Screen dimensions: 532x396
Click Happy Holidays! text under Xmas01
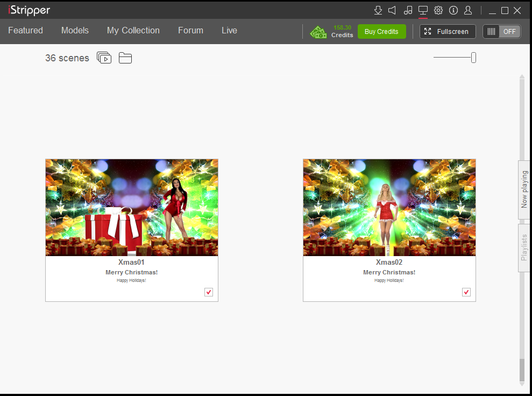(131, 280)
